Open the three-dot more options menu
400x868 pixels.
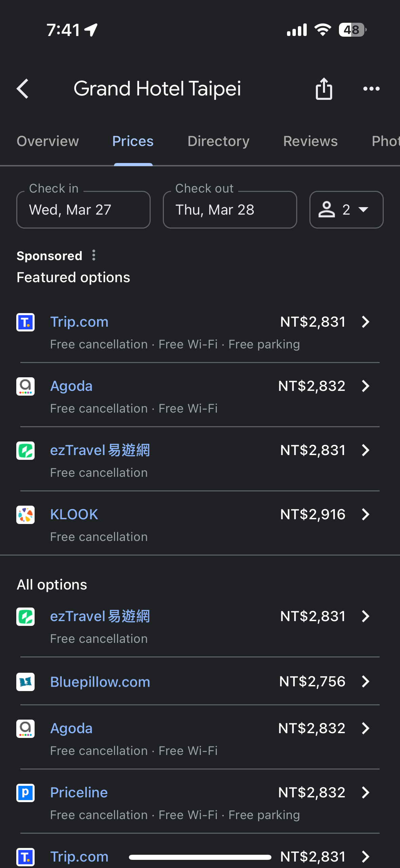[371, 89]
